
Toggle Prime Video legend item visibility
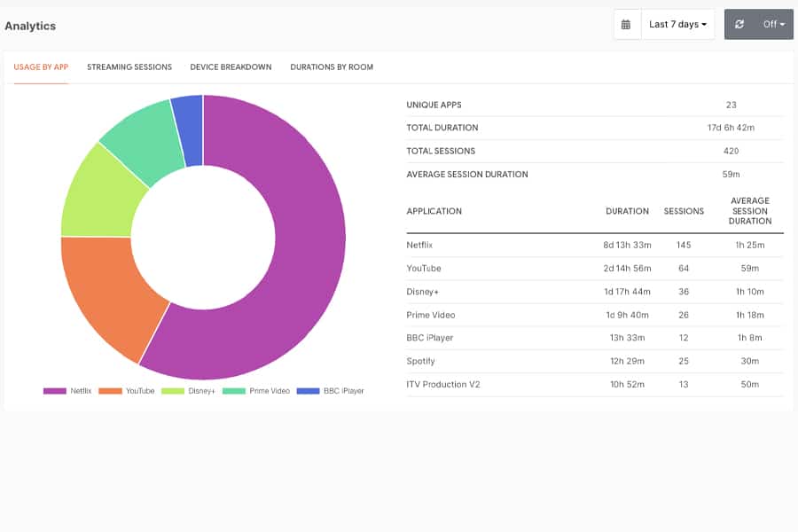(256, 391)
